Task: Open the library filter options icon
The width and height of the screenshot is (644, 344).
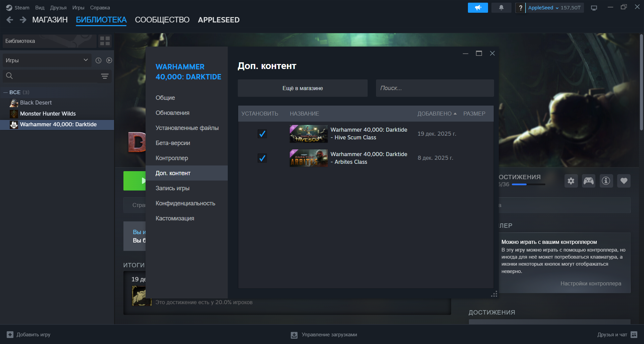Action: point(105,76)
